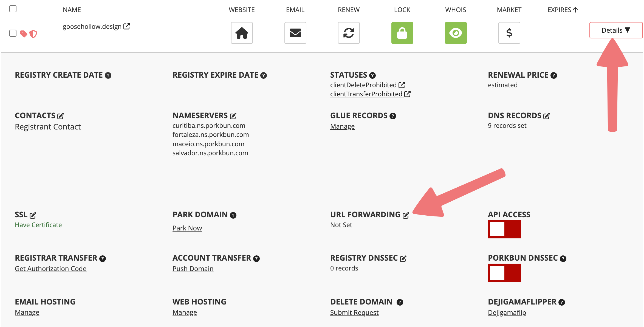This screenshot has height=327, width=644.
Task: Click the Website home icon button
Action: tap(242, 33)
